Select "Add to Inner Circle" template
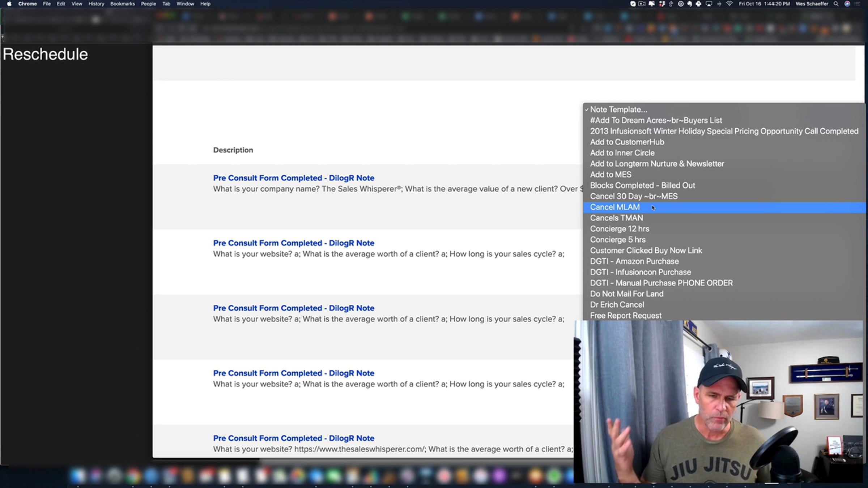 (x=622, y=153)
